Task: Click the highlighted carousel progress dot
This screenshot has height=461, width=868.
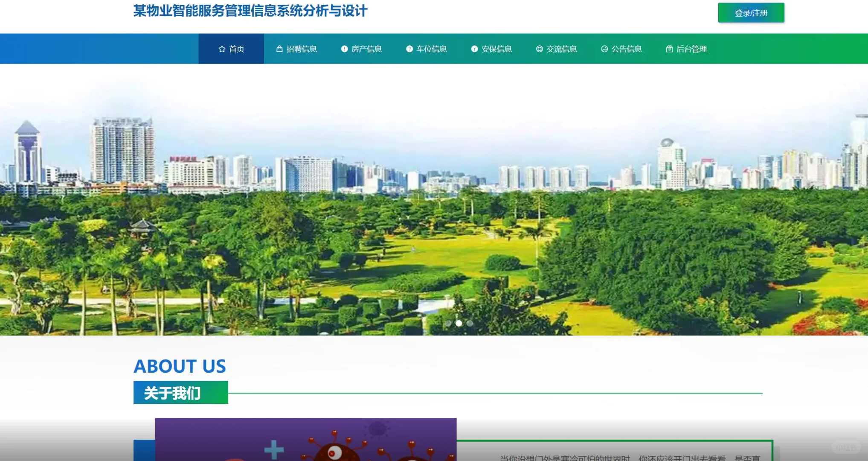Action: click(x=459, y=324)
